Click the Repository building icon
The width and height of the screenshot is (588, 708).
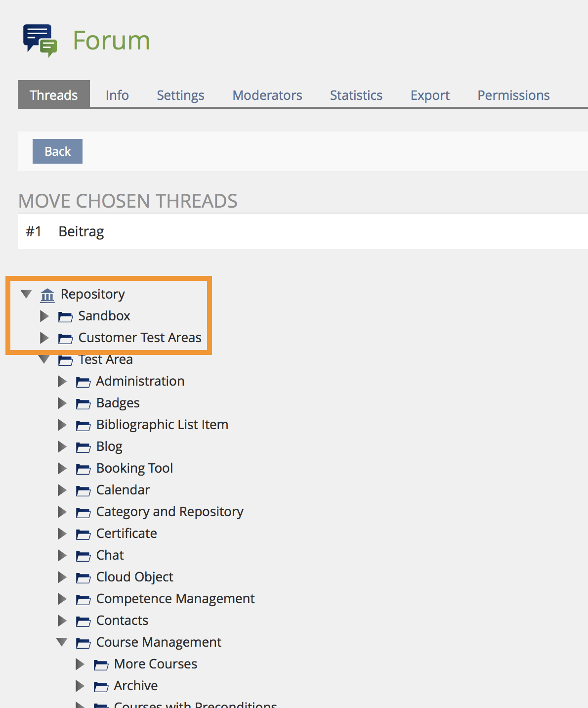pyautogui.click(x=47, y=295)
